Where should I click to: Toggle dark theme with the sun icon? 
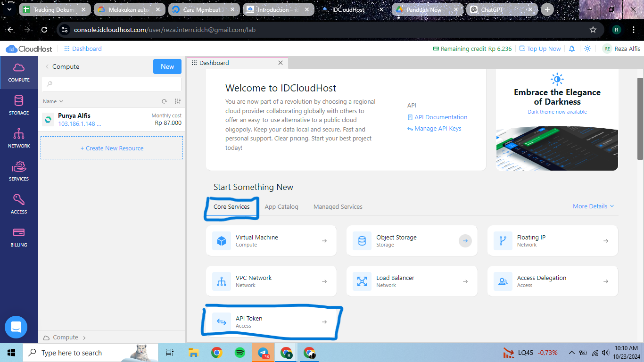[x=587, y=49]
